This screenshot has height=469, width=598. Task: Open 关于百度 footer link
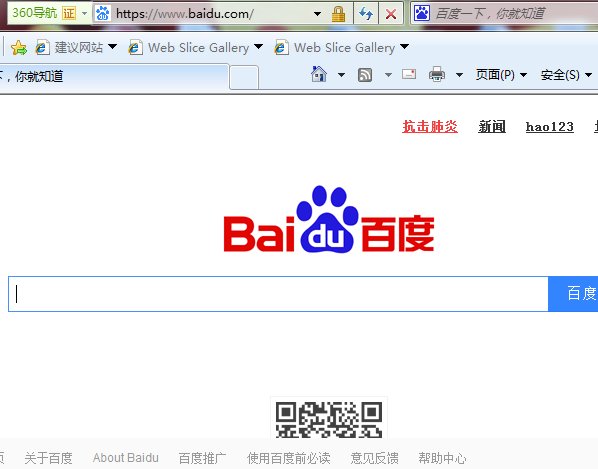[x=48, y=458]
